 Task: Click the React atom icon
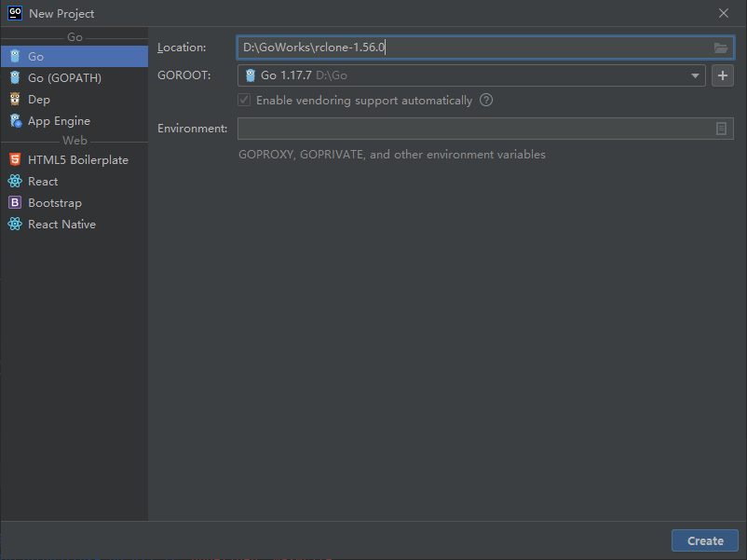(x=15, y=181)
